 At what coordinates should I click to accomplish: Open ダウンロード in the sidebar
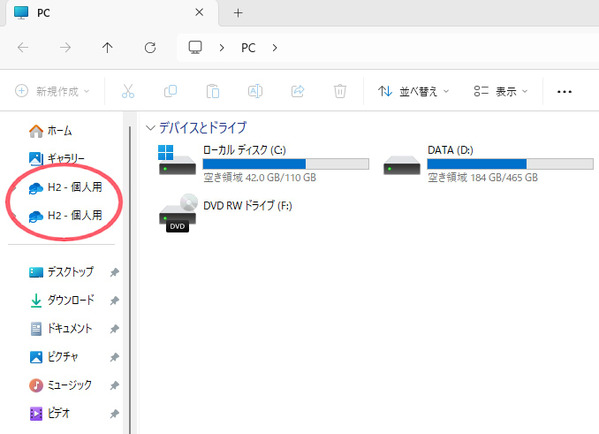[x=62, y=300]
